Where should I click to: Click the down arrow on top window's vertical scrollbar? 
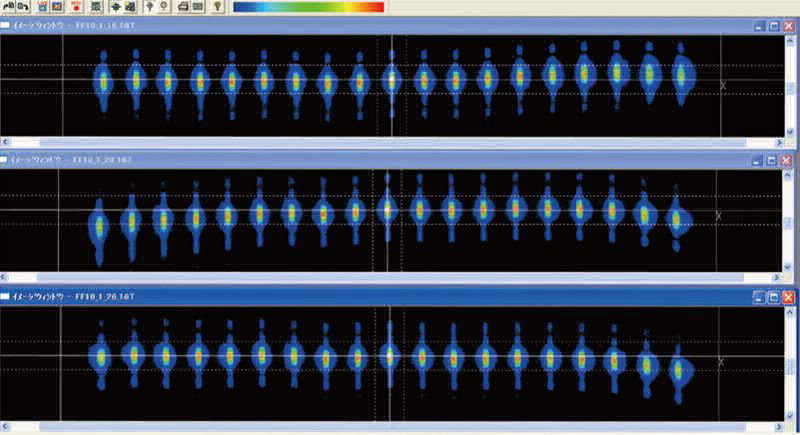pyautogui.click(x=791, y=132)
